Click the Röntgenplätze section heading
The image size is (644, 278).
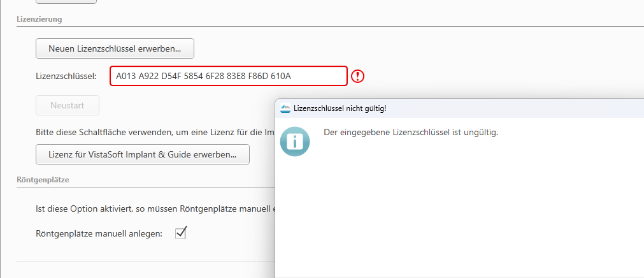pos(43,180)
